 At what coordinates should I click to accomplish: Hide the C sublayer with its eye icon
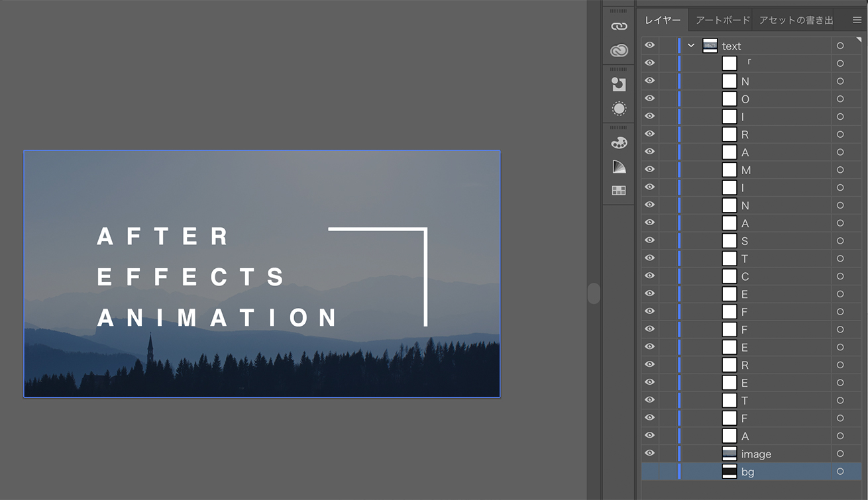(650, 275)
